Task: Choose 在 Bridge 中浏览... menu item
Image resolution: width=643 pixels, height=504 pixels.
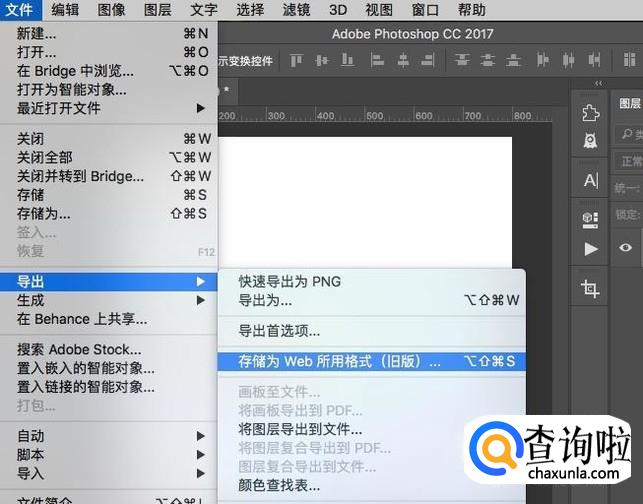Action: coord(109,71)
